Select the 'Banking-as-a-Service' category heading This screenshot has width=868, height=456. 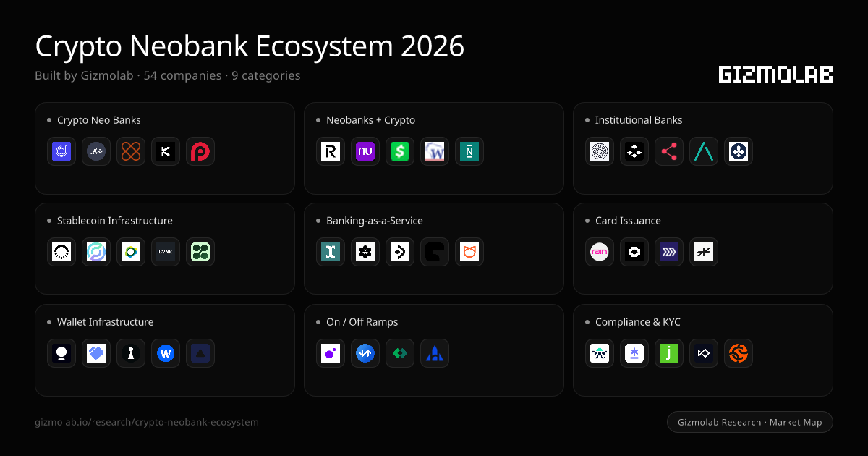375,221
